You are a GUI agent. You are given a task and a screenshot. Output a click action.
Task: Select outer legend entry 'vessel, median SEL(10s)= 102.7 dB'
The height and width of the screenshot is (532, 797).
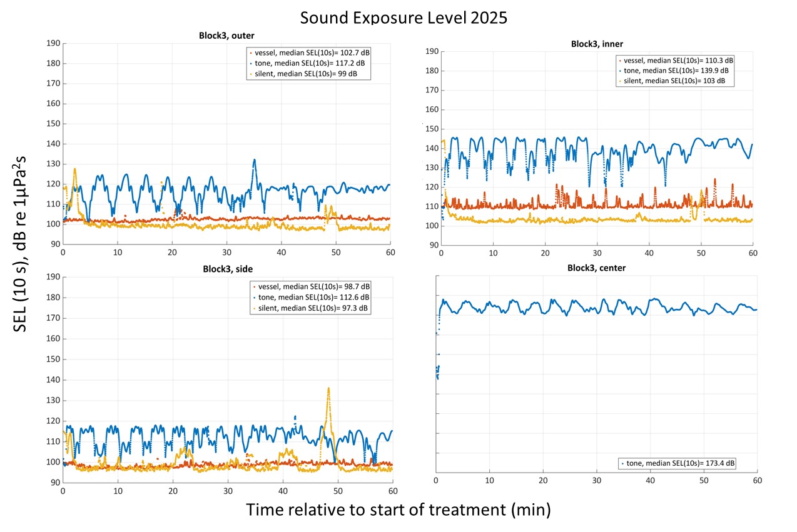308,53
